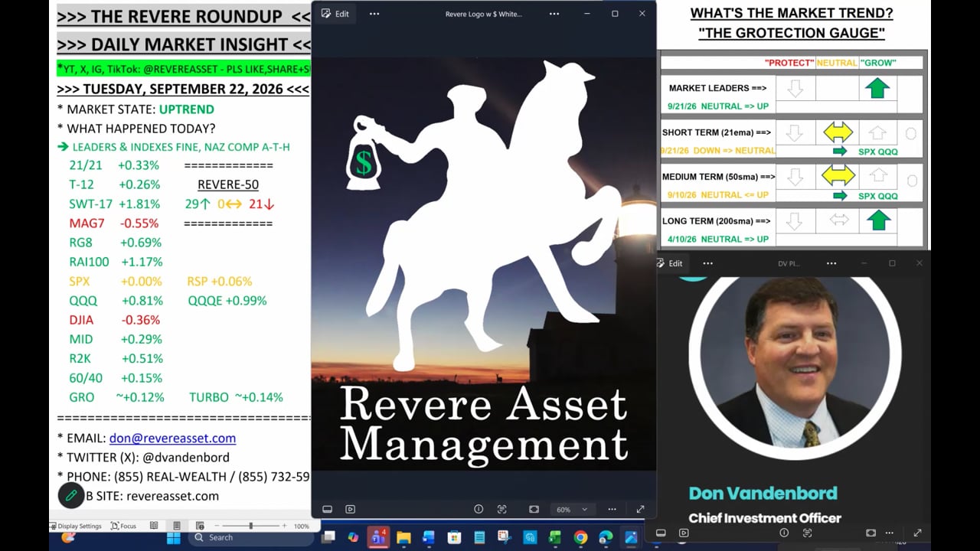Open Snipping Tool from the taskbar
980x551 pixels.
click(x=505, y=537)
